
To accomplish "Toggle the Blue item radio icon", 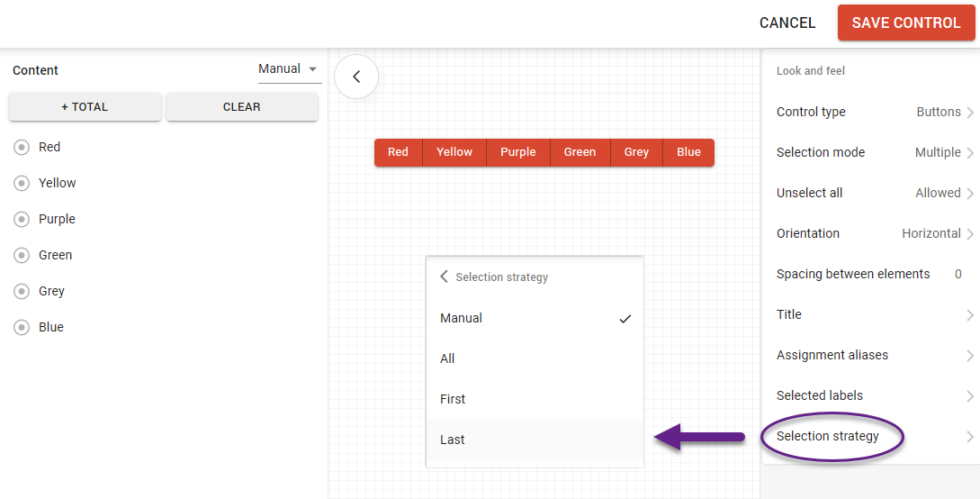I will [x=22, y=327].
